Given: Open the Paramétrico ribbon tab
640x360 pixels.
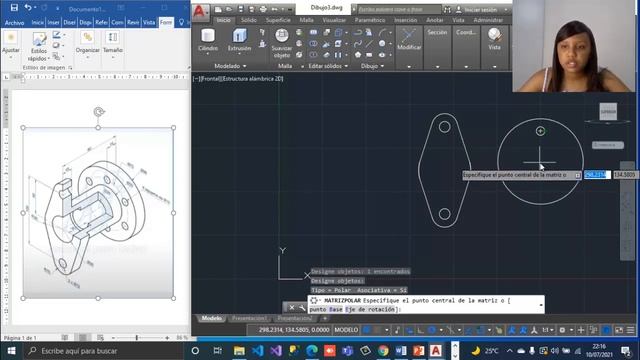Looking at the screenshot, I should [x=370, y=20].
